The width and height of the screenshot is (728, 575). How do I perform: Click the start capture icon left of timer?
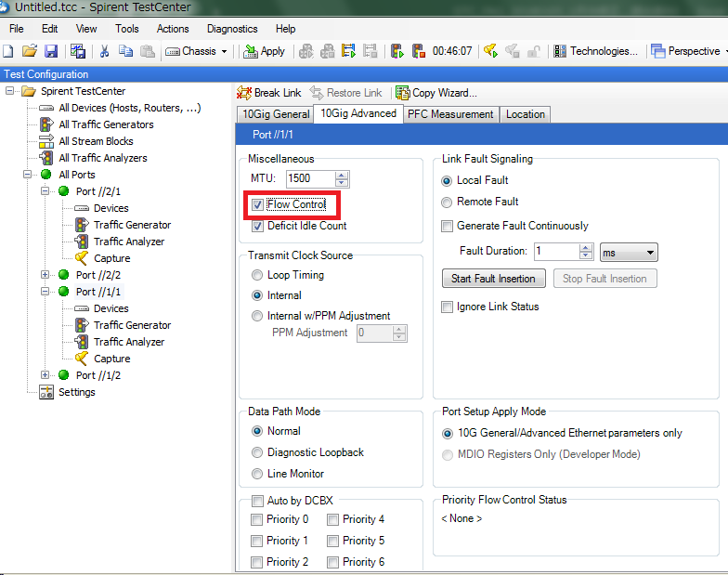coord(397,50)
